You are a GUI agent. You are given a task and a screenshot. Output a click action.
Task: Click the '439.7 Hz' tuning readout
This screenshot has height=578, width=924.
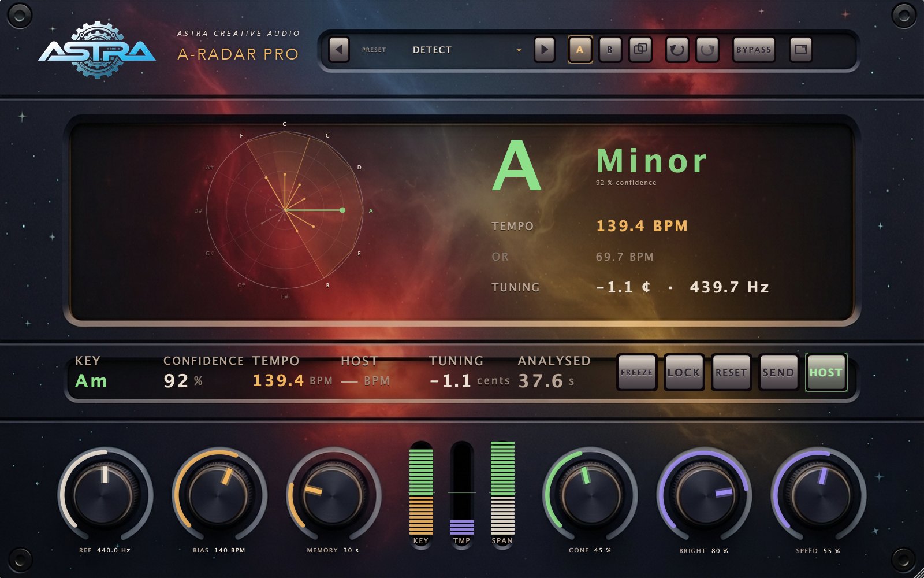(x=729, y=287)
